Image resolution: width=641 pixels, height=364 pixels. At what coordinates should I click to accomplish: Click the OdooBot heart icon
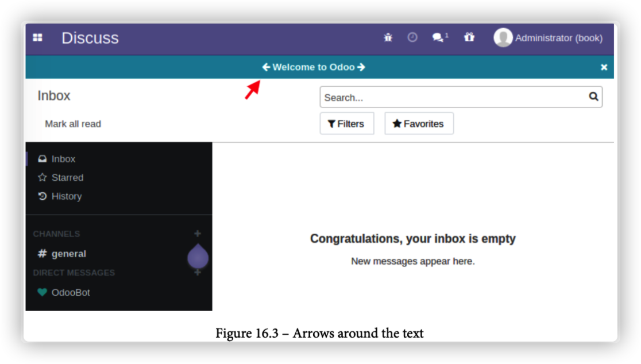pos(42,292)
